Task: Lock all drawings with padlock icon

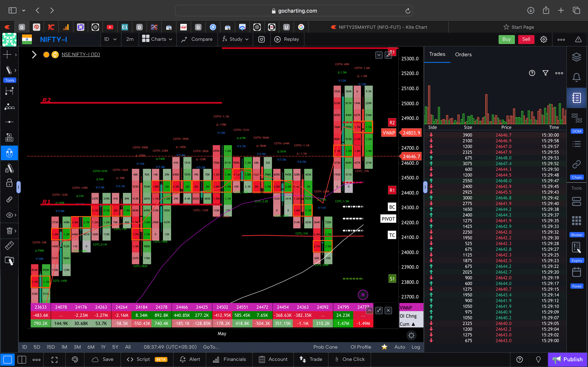Action: 9,183
